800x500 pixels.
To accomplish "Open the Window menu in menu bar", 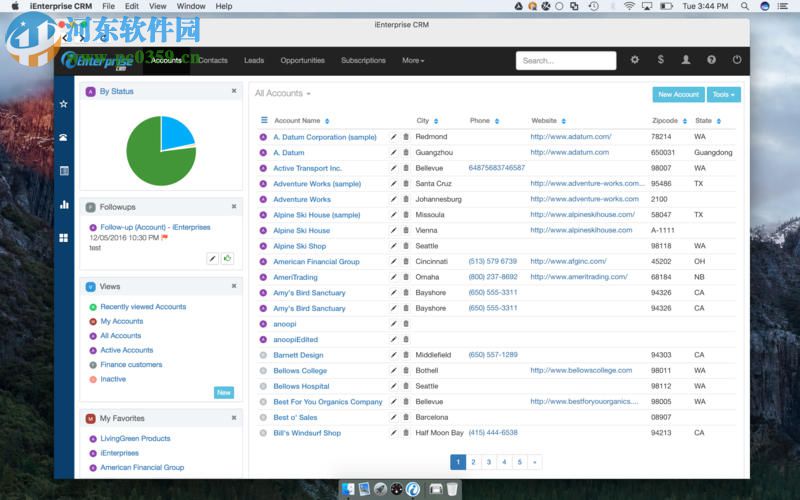I will click(191, 6).
